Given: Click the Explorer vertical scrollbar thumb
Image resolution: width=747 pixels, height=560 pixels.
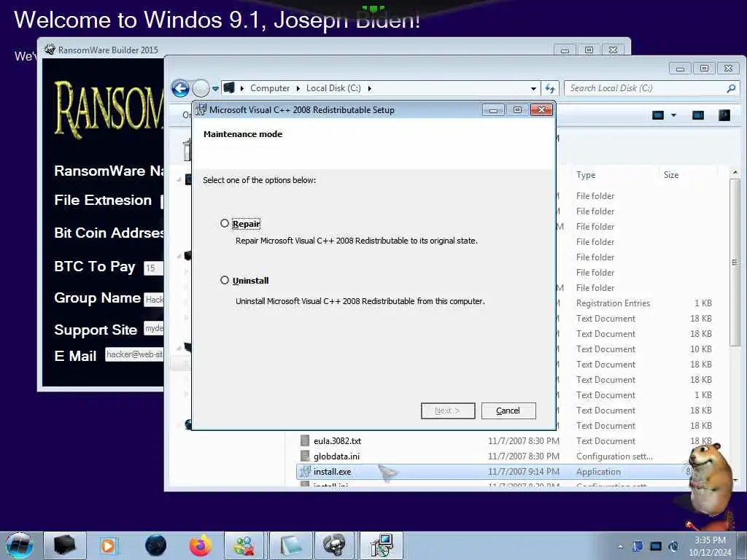Looking at the screenshot, I should point(735,262).
